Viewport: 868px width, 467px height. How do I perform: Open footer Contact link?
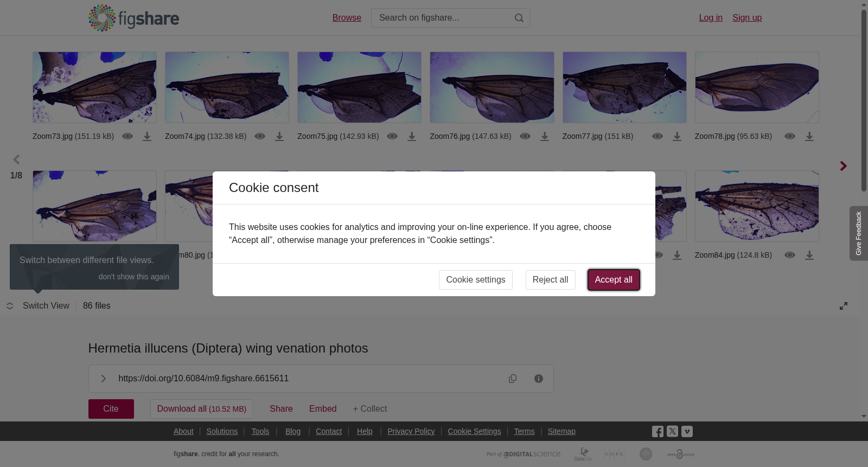[329, 431]
